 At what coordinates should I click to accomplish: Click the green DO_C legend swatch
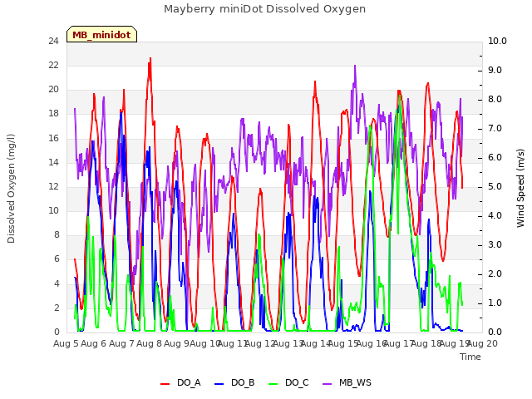point(273,384)
